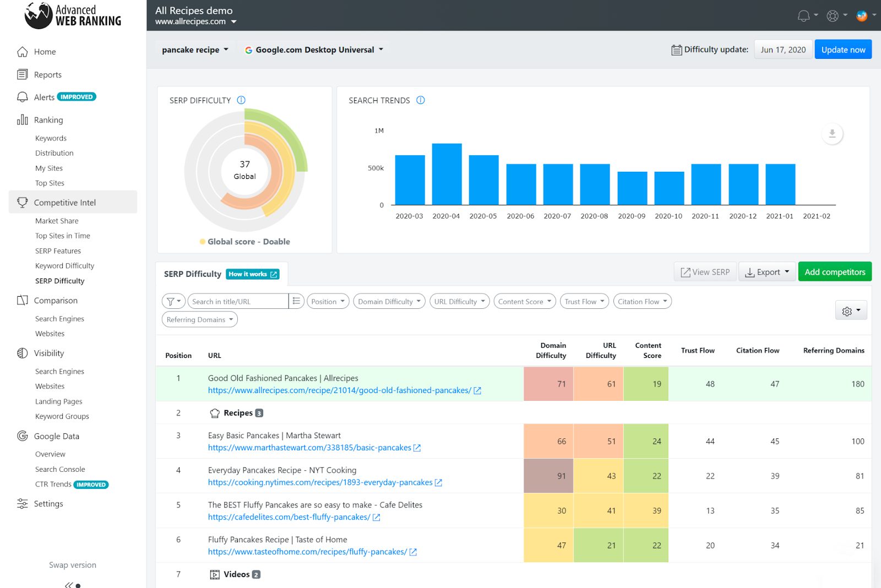Go to Keywords in sidebar
This screenshot has width=881, height=588.
tap(51, 138)
